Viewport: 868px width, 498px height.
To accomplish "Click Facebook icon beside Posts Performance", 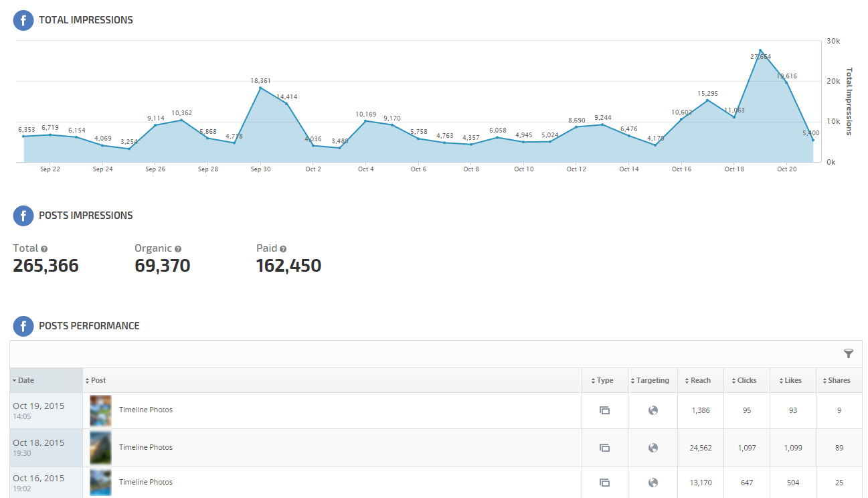I will coord(23,326).
